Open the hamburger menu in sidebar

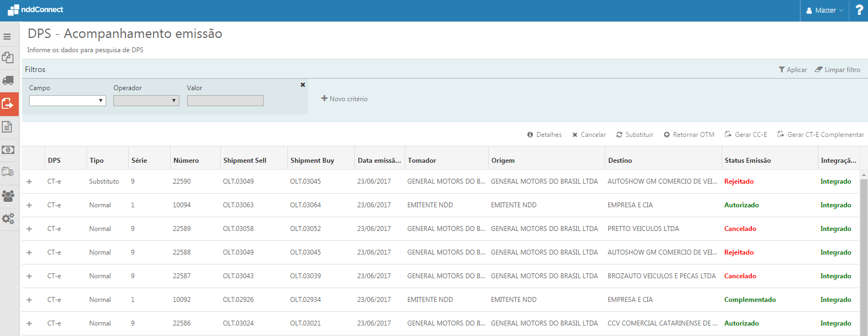[7, 37]
